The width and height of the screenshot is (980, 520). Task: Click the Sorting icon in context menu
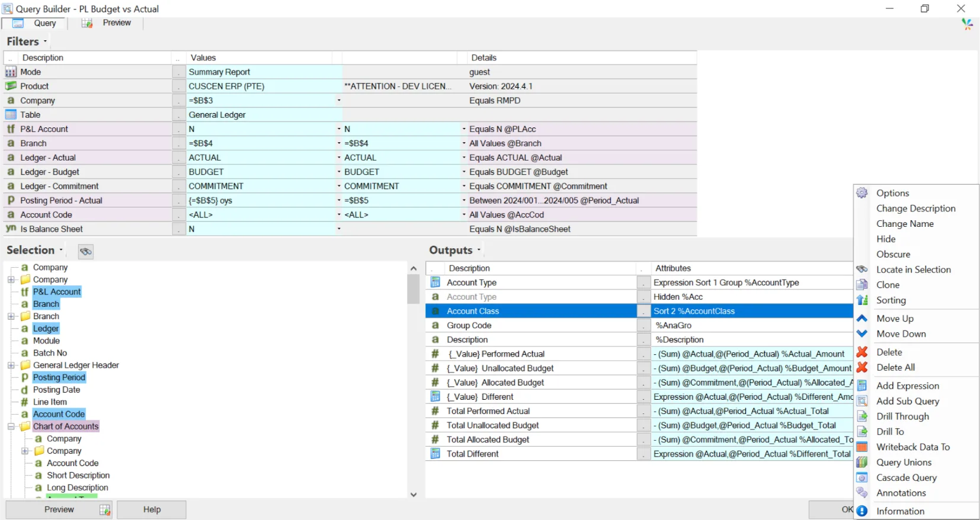tap(862, 300)
